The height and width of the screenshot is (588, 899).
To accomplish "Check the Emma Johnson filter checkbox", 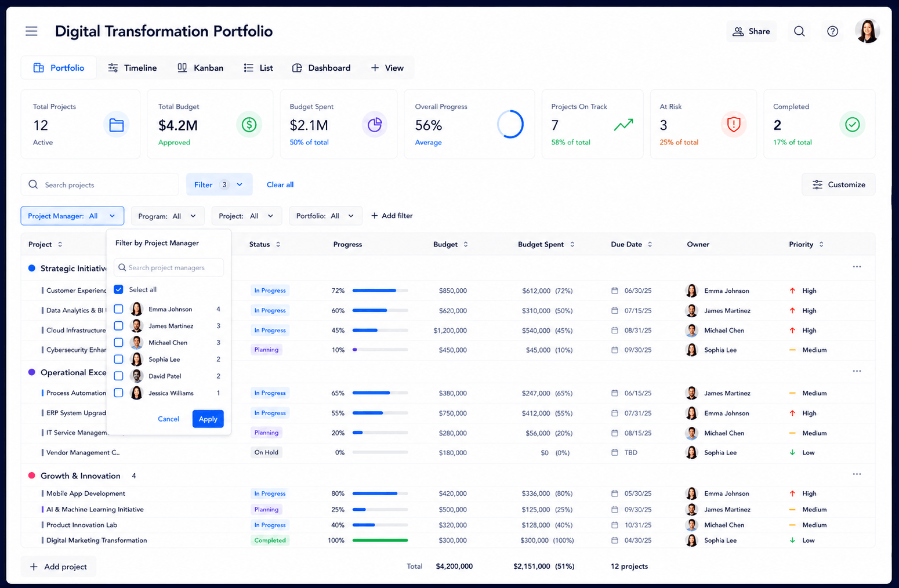I will coord(118,309).
